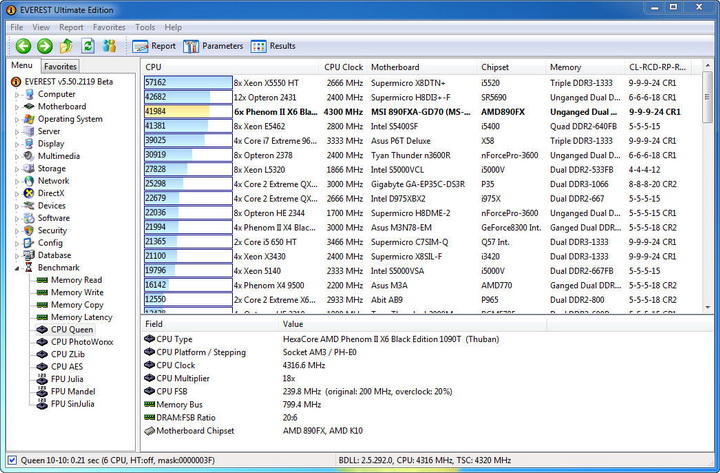Switch to the Favorites tab
Viewport: 720px width, 473px height.
[60, 66]
